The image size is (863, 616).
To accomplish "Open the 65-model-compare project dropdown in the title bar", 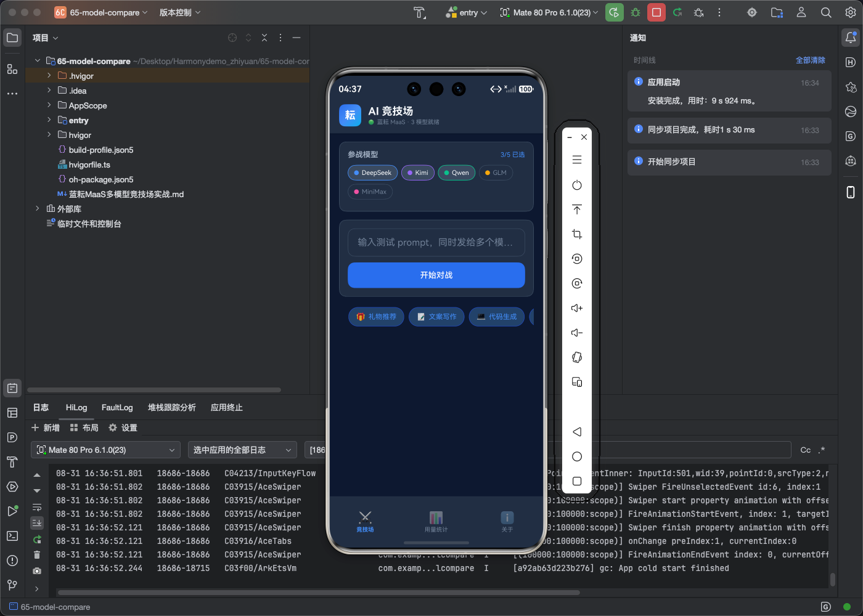I will pos(102,12).
